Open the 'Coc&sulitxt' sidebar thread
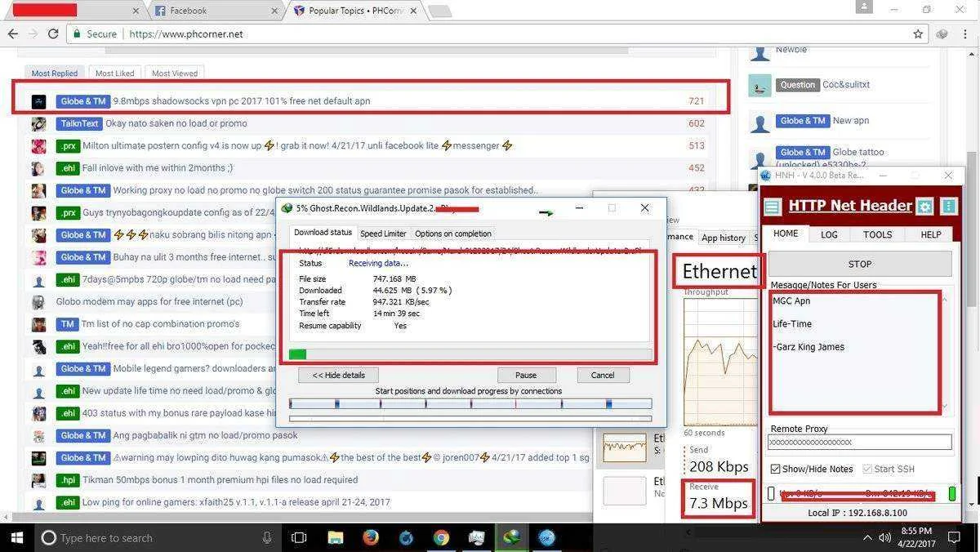This screenshot has height=552, width=980. tap(846, 85)
